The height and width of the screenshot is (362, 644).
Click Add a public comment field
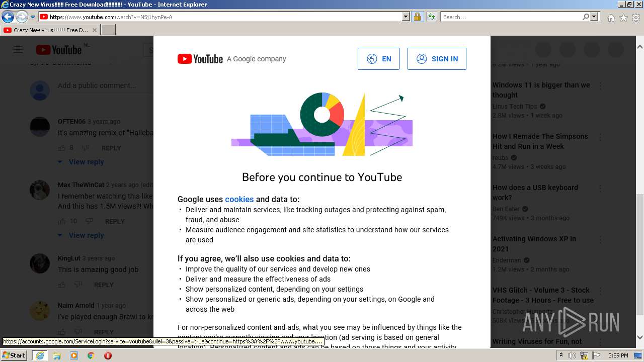(x=106, y=85)
